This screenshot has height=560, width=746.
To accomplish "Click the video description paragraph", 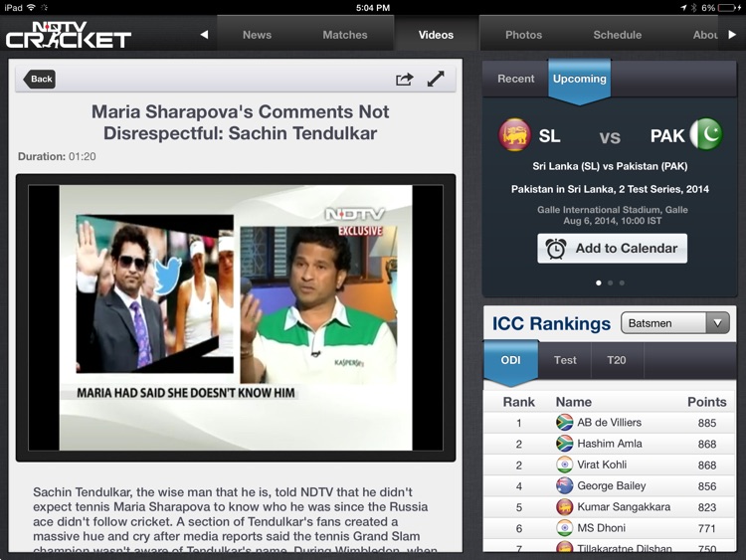I will [235, 520].
